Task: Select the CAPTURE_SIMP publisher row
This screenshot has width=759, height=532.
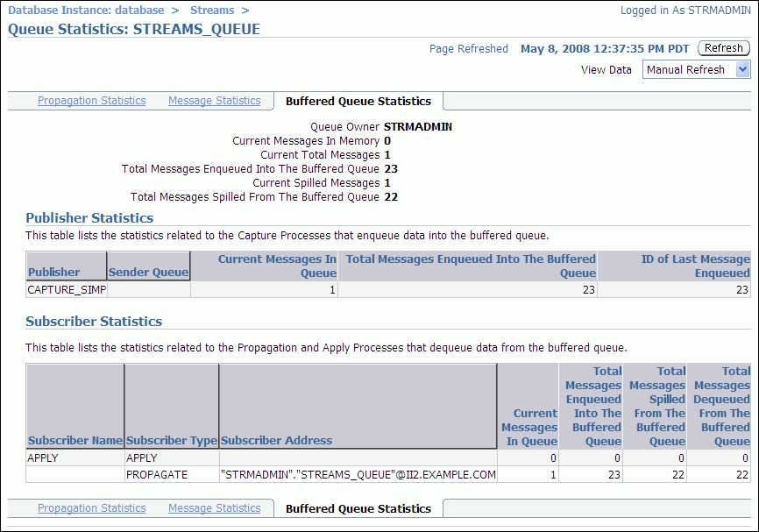Action: (66, 288)
